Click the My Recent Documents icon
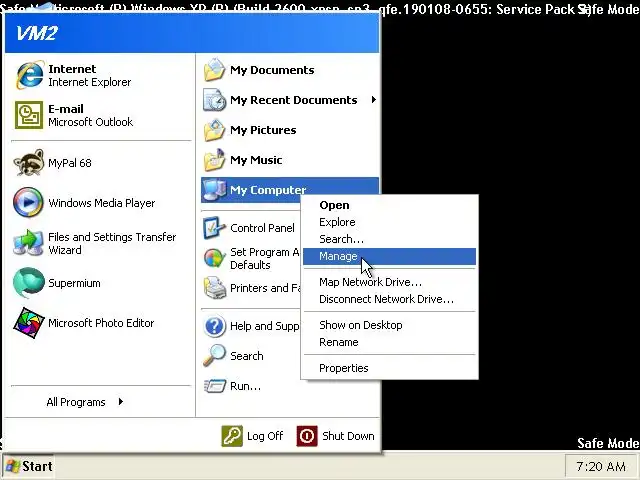640x480 pixels. 214,100
